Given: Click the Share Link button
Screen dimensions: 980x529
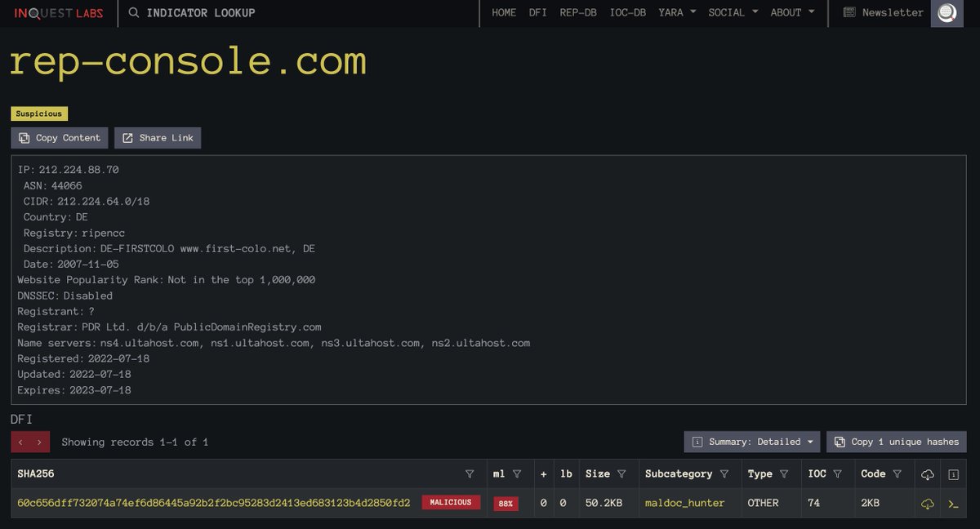Looking at the screenshot, I should click(158, 138).
